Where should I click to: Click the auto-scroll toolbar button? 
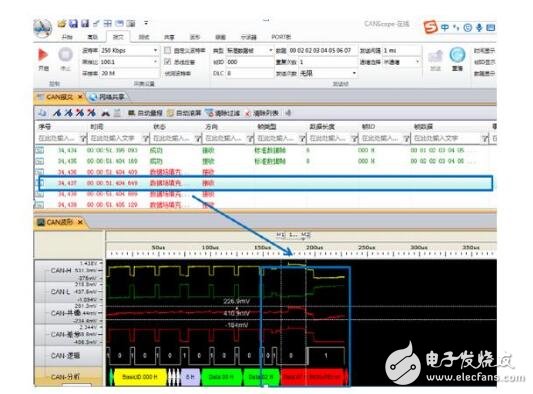pyautogui.click(x=184, y=113)
